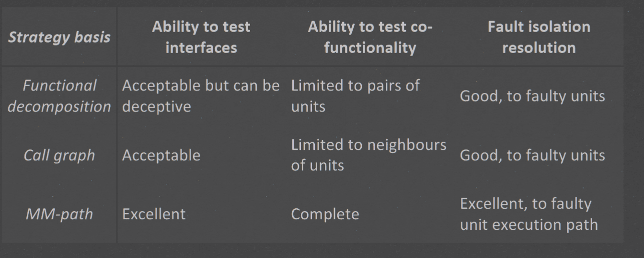This screenshot has height=258, width=644.
Task: Click the 'Acceptable' cell in Call graph row
Action: pos(161,155)
